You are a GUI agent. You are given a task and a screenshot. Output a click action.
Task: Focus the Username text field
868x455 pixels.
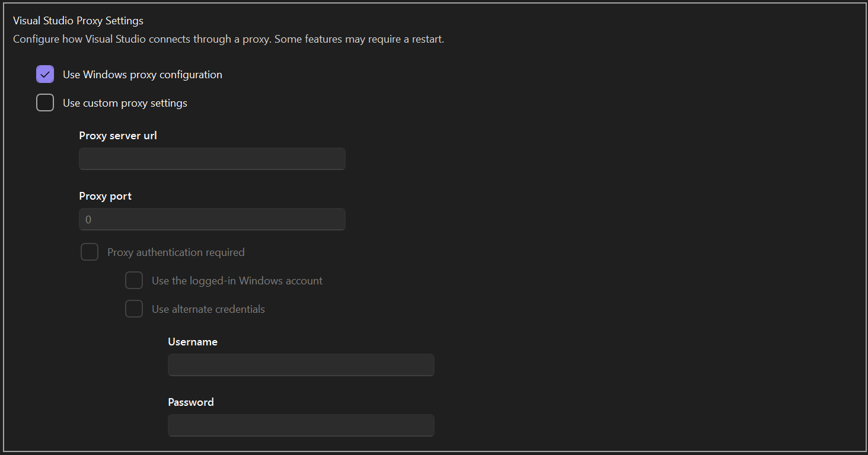(x=301, y=365)
